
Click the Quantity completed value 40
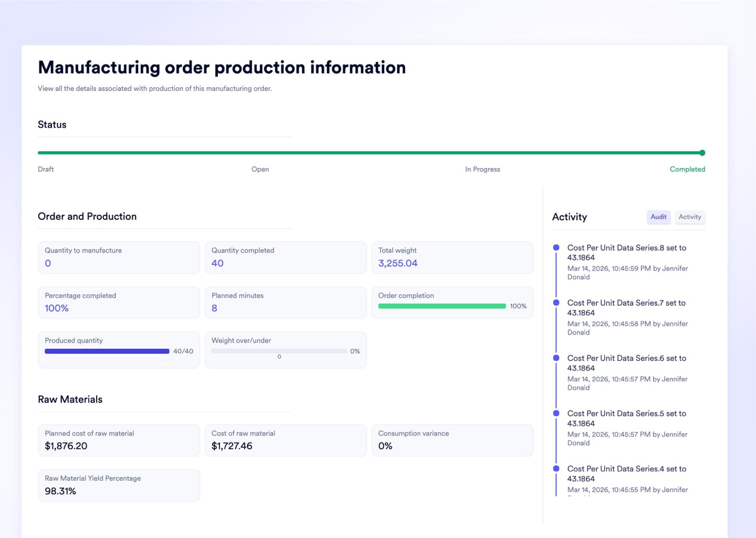tap(217, 263)
